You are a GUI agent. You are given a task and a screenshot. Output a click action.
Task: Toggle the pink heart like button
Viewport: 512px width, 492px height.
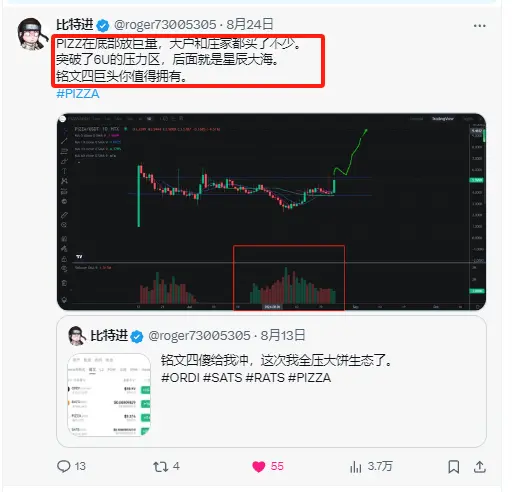pyautogui.click(x=259, y=466)
